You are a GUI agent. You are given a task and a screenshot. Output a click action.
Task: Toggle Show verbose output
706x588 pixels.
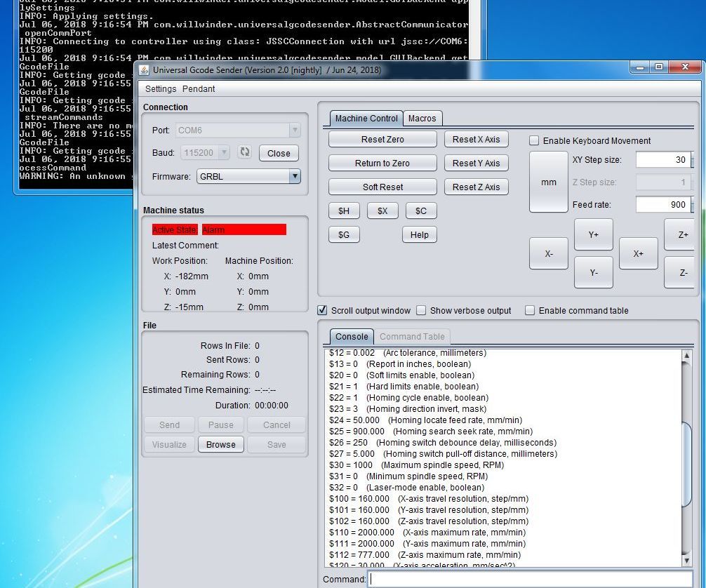tap(422, 310)
